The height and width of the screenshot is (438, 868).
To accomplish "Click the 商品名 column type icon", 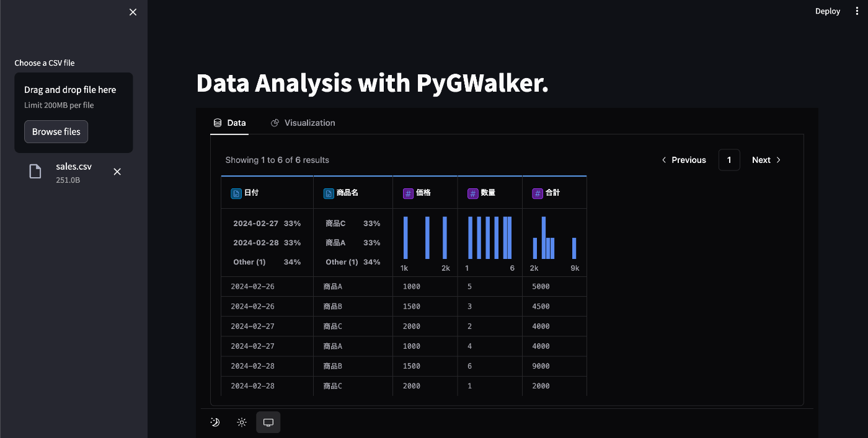I will pos(329,193).
